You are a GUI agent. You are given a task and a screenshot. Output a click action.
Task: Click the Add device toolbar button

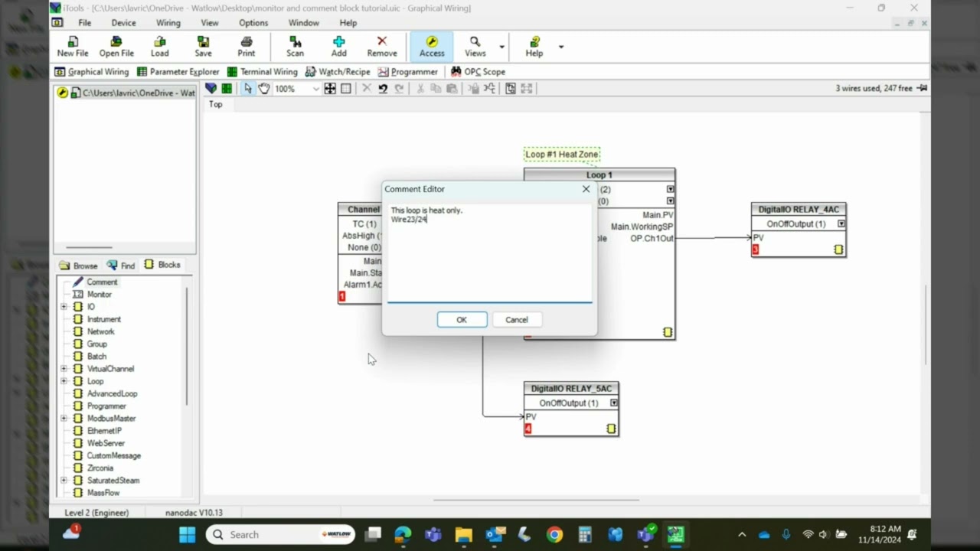click(338, 47)
